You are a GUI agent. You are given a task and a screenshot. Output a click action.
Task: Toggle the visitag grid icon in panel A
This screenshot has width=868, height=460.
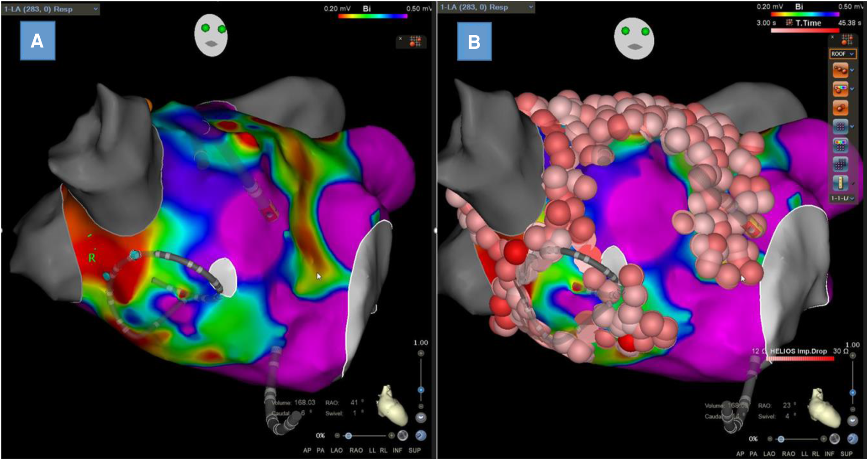415,41
